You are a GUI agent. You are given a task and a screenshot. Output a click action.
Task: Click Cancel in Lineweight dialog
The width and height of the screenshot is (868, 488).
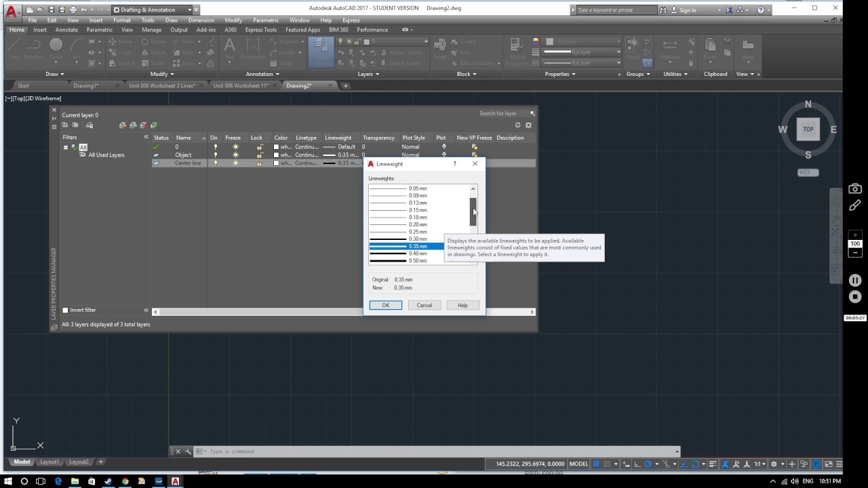(x=424, y=305)
